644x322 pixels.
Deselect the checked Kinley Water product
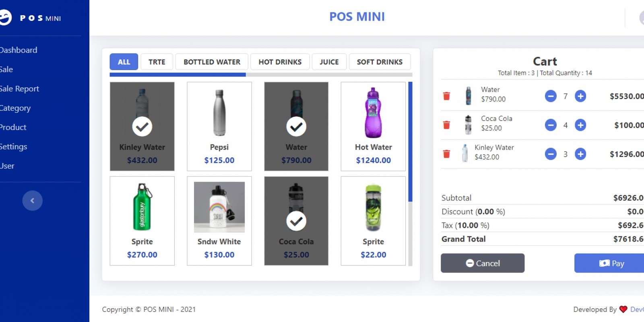click(142, 126)
